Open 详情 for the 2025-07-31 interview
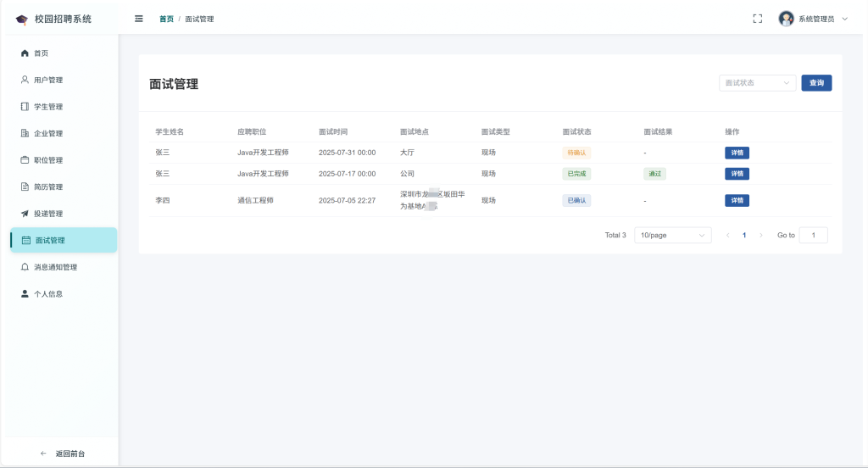Image resolution: width=868 pixels, height=468 pixels. tap(737, 153)
